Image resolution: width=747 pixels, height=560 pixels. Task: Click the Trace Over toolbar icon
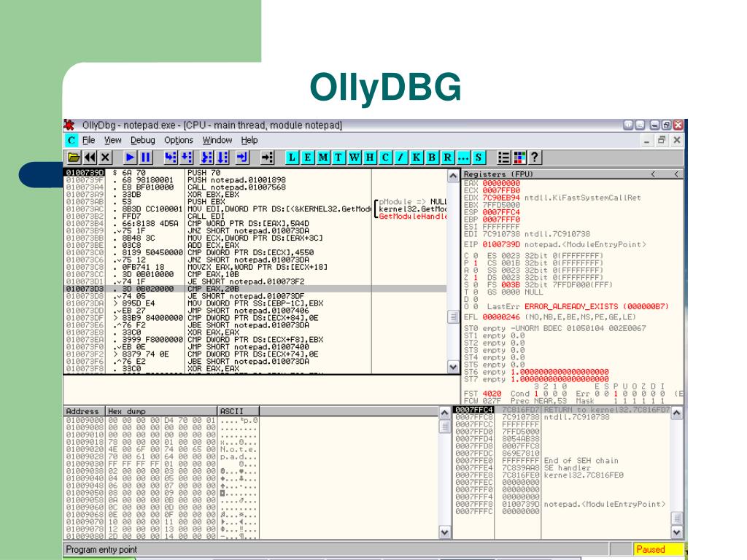click(x=222, y=157)
